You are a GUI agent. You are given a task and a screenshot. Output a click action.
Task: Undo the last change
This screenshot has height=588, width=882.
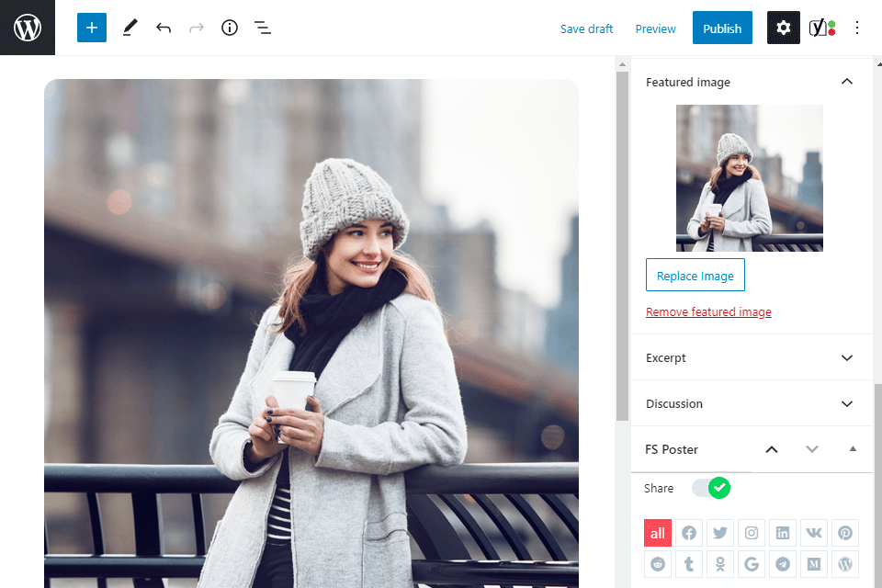click(164, 28)
